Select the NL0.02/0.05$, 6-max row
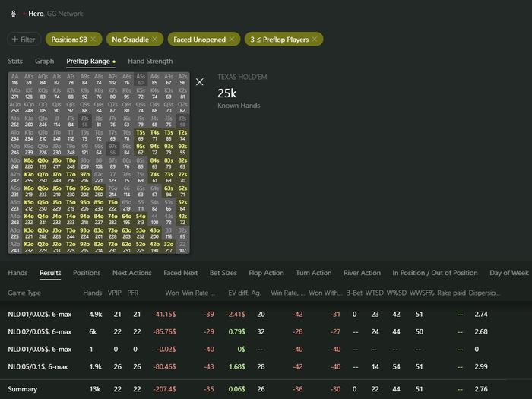Image resolution: width=532 pixels, height=399 pixels. pyautogui.click(x=266, y=331)
